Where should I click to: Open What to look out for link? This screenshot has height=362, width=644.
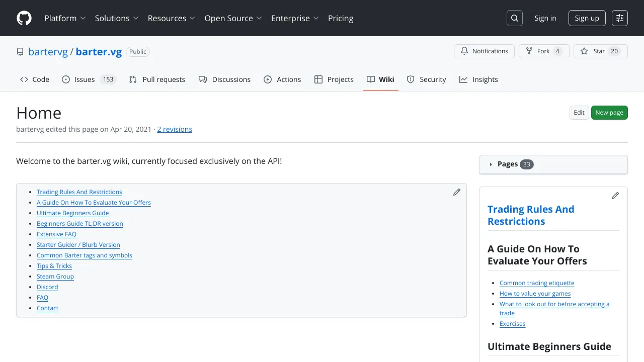coord(554,309)
